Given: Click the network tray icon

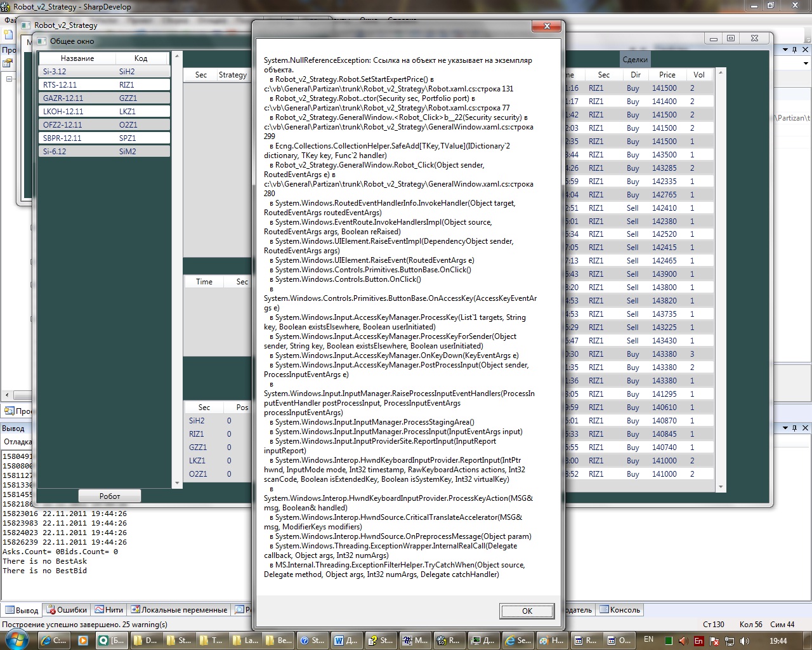Looking at the screenshot, I should 730,641.
